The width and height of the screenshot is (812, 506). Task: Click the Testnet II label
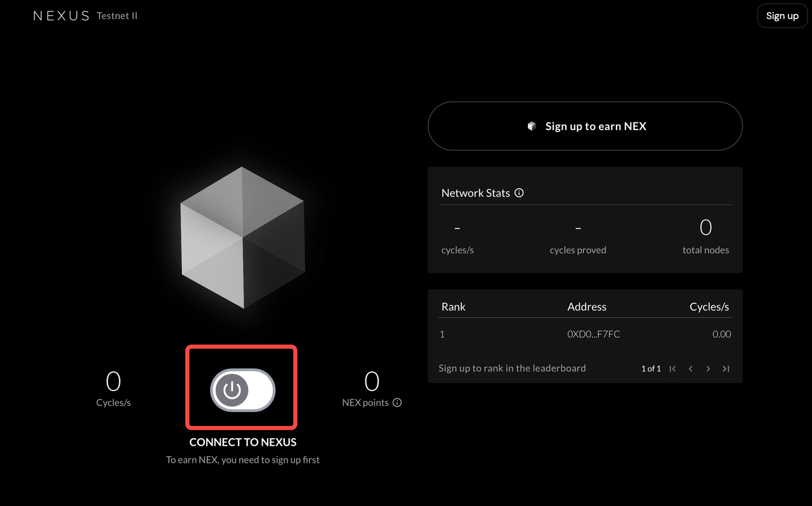coord(117,16)
